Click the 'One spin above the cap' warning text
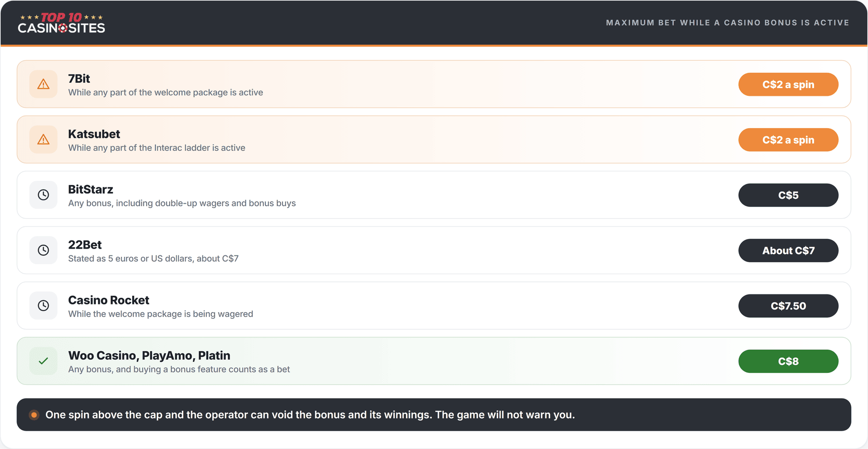 (310, 415)
